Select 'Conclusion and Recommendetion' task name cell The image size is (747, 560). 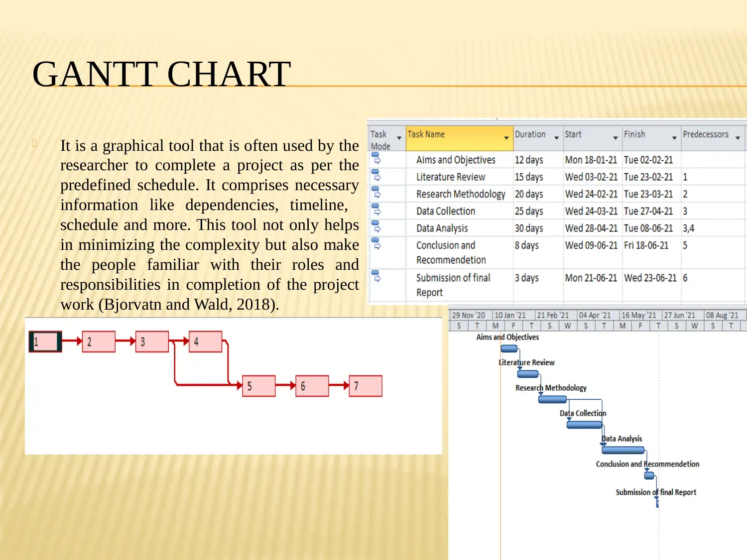click(460, 252)
